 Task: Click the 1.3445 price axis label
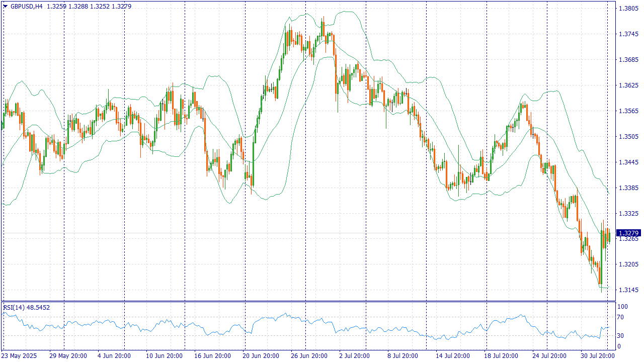(x=628, y=162)
